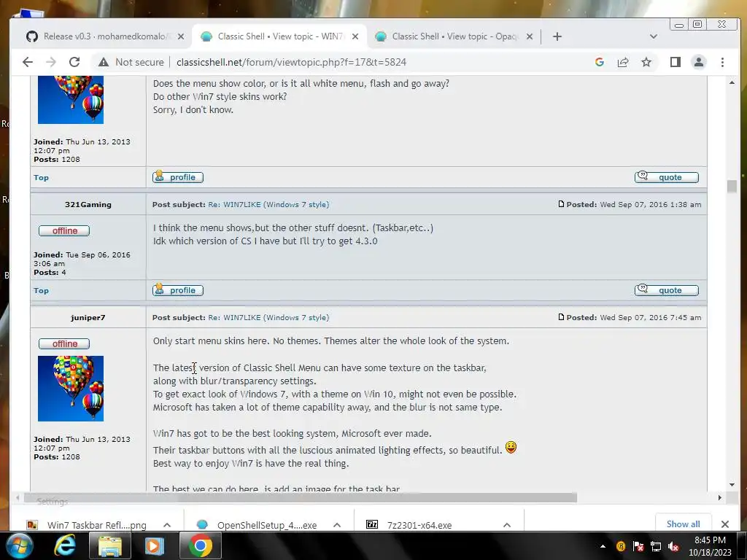Click the vertical scrollbar thumb
The height and width of the screenshot is (560, 747).
pyautogui.click(x=732, y=186)
